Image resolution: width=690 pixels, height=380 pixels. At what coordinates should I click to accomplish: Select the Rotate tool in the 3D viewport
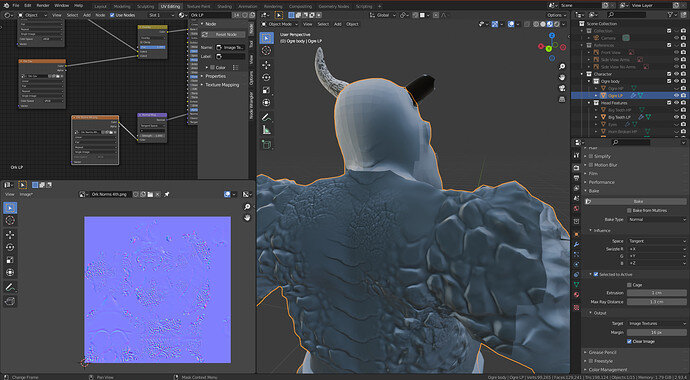click(266, 77)
